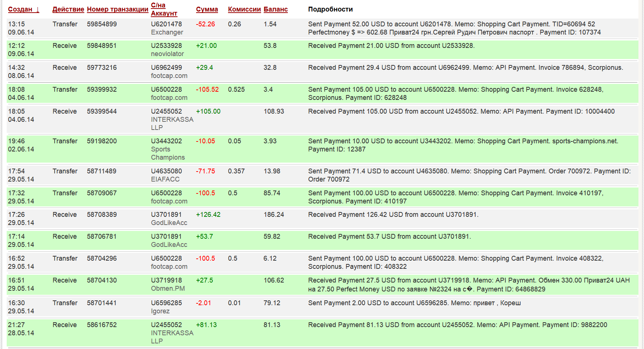Viewport: 644px width, 349px height.
Task: Click account U3443202 Sports Champions
Action: 168,149
